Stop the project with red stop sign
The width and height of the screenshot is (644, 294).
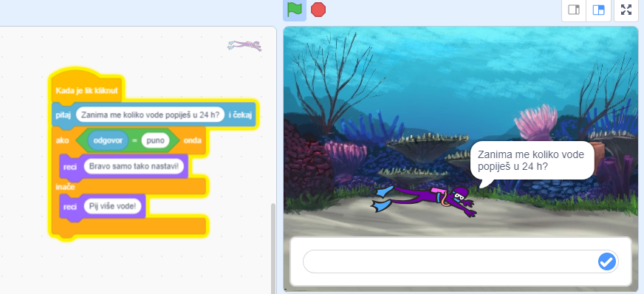tap(318, 10)
